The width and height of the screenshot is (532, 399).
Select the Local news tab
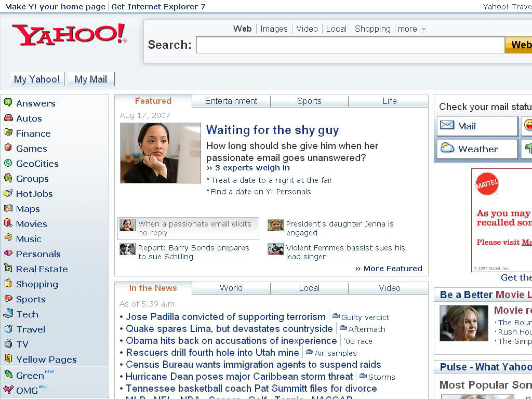pos(309,288)
